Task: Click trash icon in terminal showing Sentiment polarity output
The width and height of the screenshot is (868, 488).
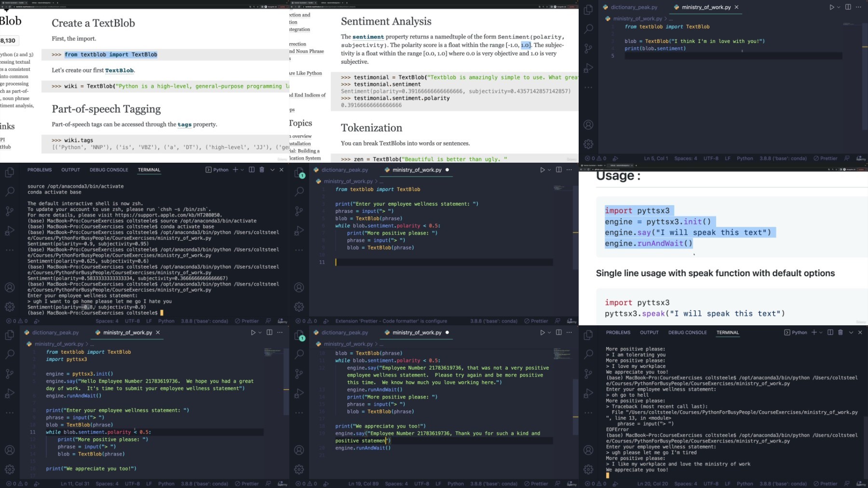Action: tap(262, 170)
